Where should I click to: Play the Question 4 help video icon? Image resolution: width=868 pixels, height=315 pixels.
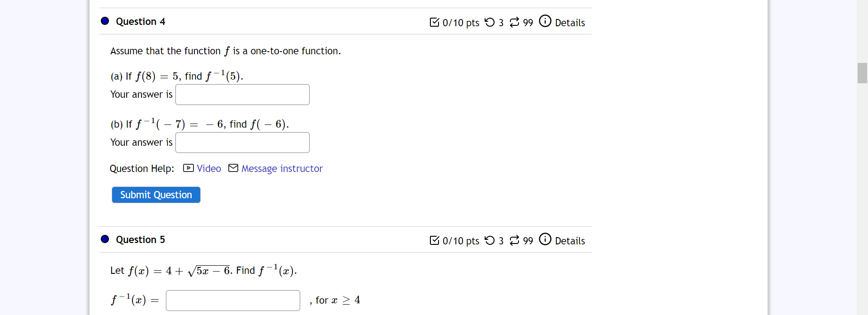point(188,168)
